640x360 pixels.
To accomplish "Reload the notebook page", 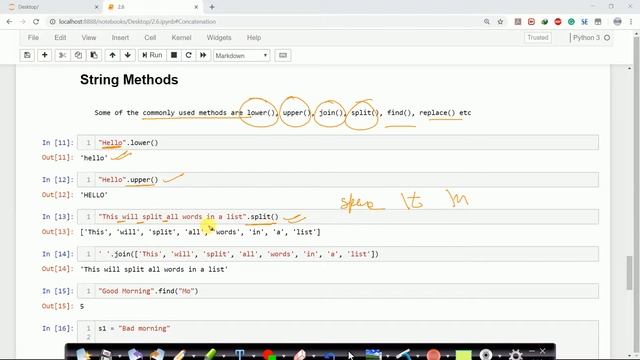I will [36, 22].
